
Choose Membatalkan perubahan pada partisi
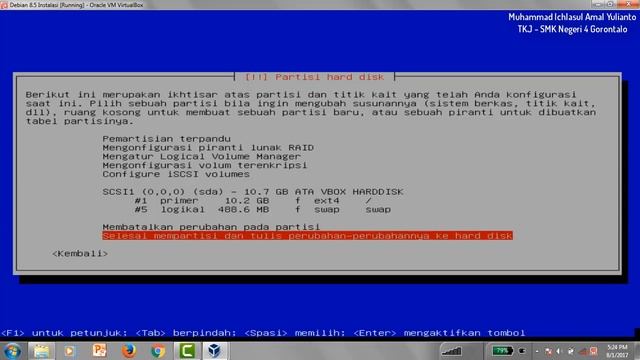pos(211,227)
